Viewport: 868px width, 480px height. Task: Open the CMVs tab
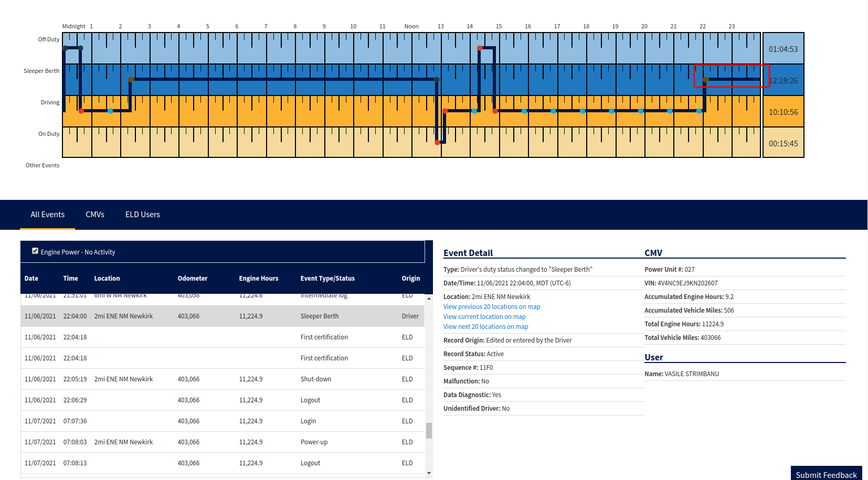coord(95,215)
